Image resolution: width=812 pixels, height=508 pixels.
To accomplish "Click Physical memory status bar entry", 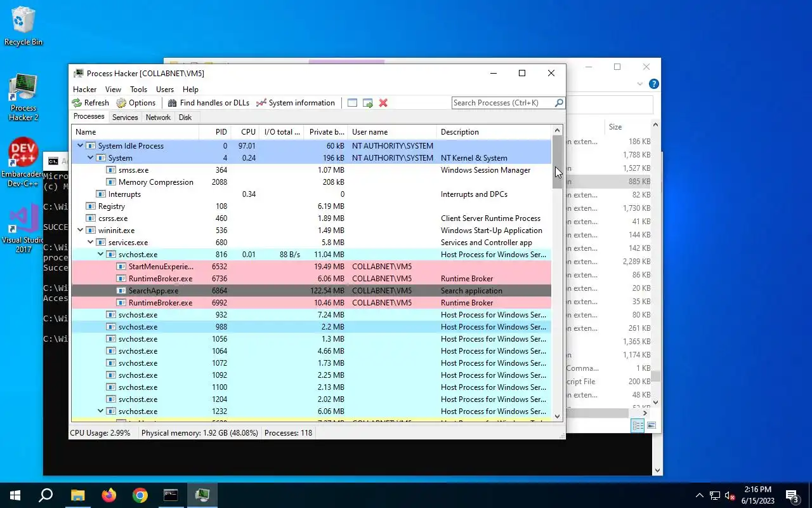I will pos(199,433).
